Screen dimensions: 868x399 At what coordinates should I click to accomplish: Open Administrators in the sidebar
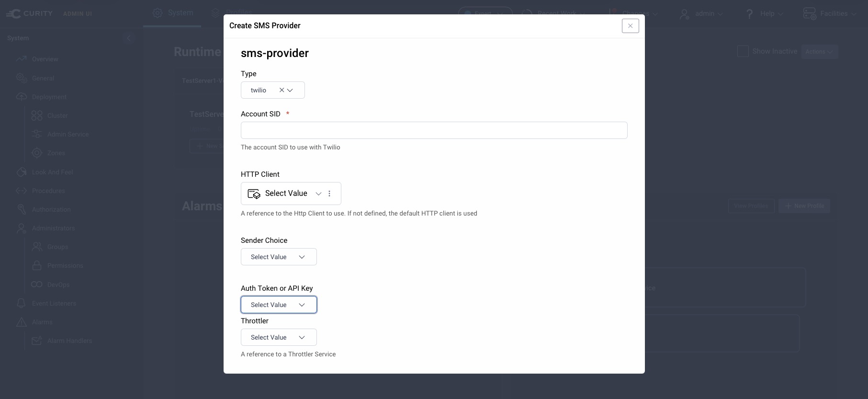pyautogui.click(x=53, y=228)
